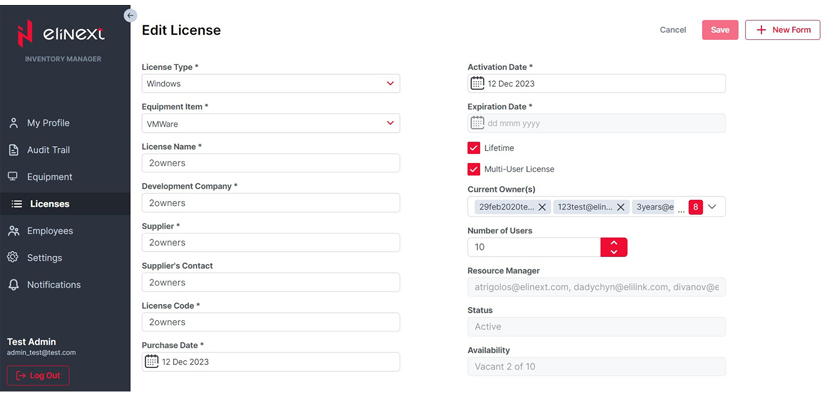Click the red 8 owners count badge

(695, 207)
